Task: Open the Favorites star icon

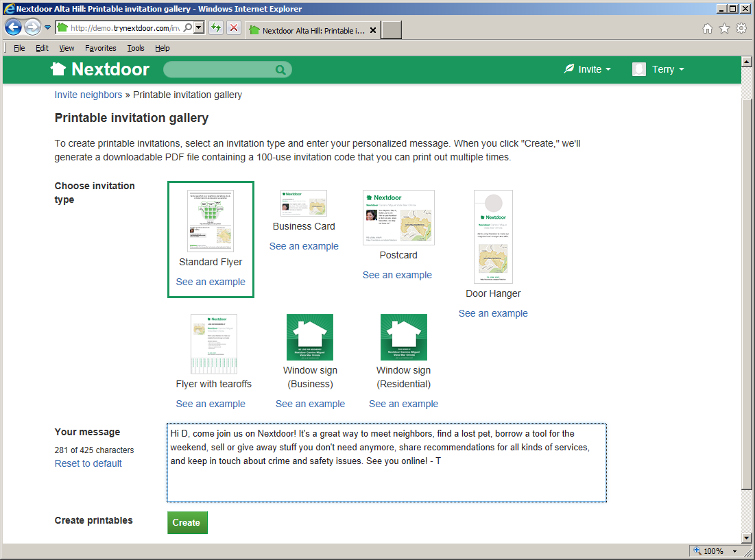Action: point(724,28)
